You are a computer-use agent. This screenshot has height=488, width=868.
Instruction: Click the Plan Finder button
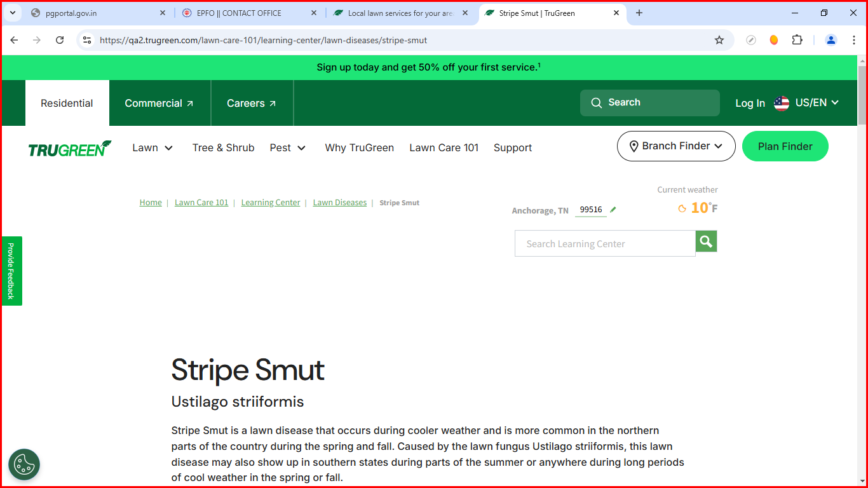click(785, 146)
